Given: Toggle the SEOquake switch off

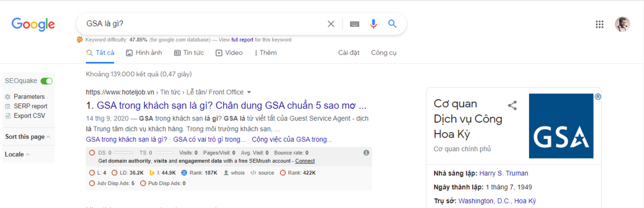Looking at the screenshot, I should tap(47, 81).
